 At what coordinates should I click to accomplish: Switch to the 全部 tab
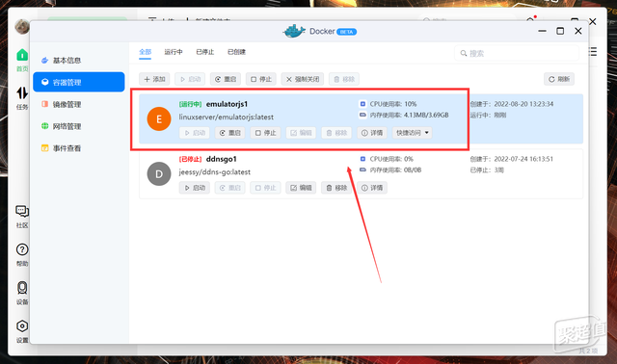tap(145, 52)
